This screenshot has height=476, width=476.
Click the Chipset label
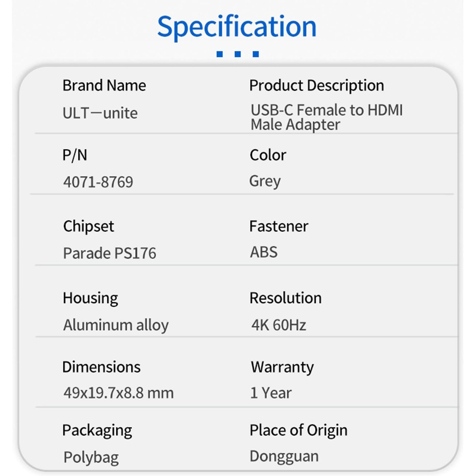point(88,226)
